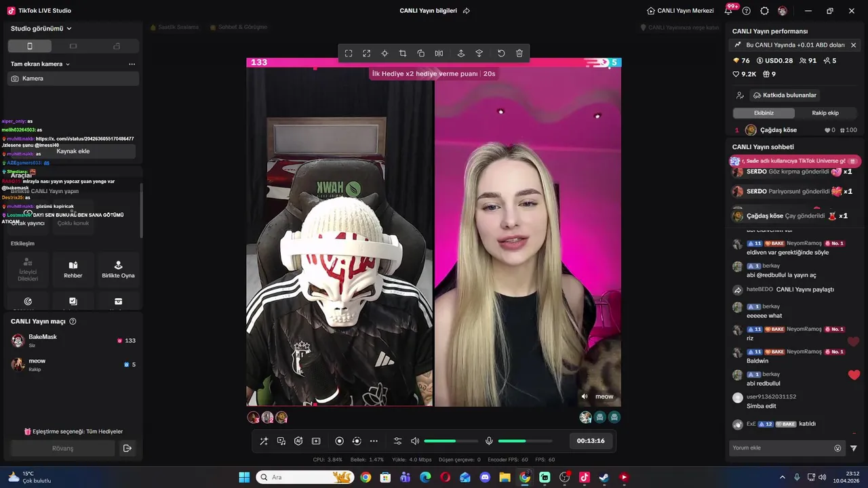Open the settings gear icon in title bar

[x=764, y=11]
